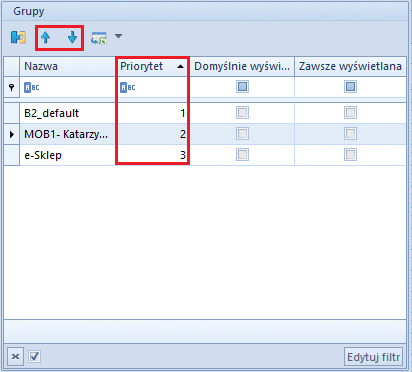Screen dimensions: 412x372
Task: Move group up with blue up arrow
Action: point(46,37)
